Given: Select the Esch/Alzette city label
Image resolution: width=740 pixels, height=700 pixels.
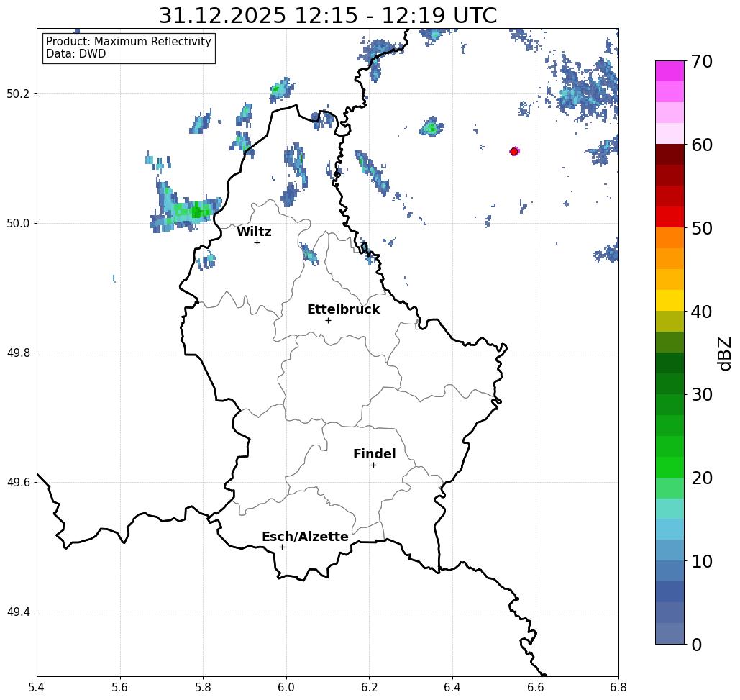Looking at the screenshot, I should (305, 537).
